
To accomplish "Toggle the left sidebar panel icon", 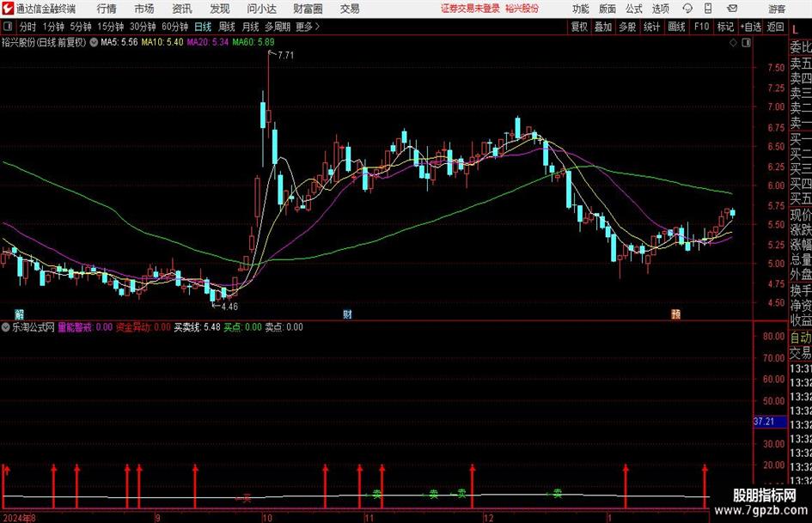I will (x=7, y=27).
